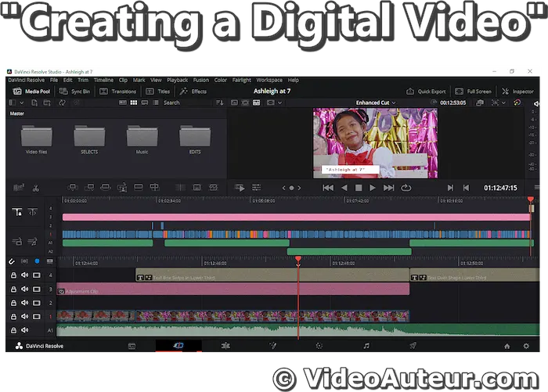Image resolution: width=548 pixels, height=392 pixels.
Task: Expand the bin list layout dropdown arrow
Action: coord(22,103)
